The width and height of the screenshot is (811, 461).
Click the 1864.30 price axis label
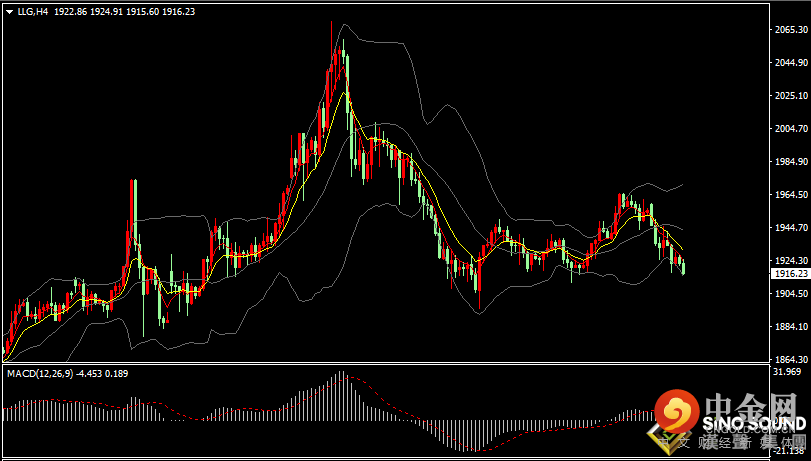coord(789,359)
